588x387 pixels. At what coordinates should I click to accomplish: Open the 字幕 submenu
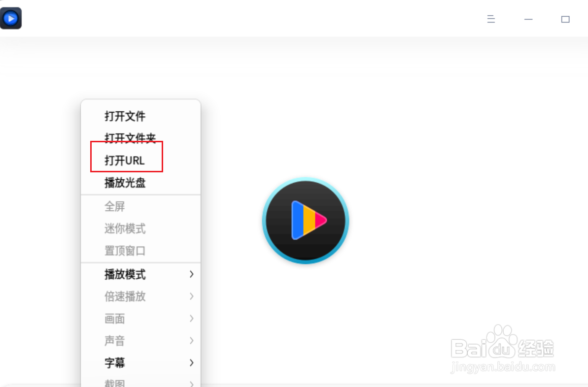coord(140,363)
